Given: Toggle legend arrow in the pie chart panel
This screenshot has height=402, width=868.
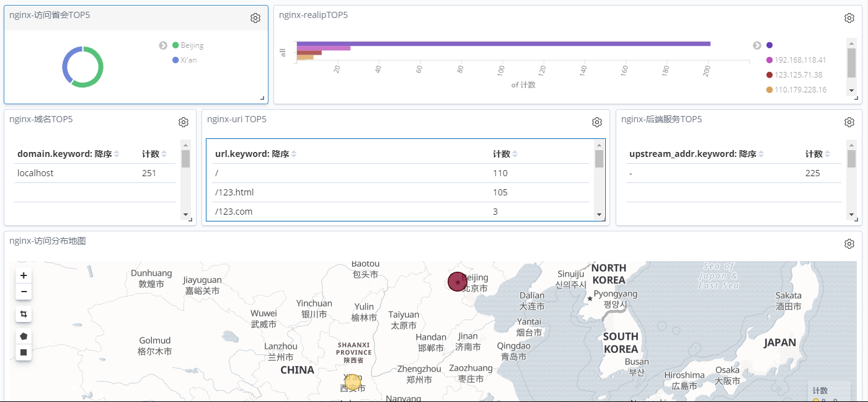Looking at the screenshot, I should click(163, 45).
